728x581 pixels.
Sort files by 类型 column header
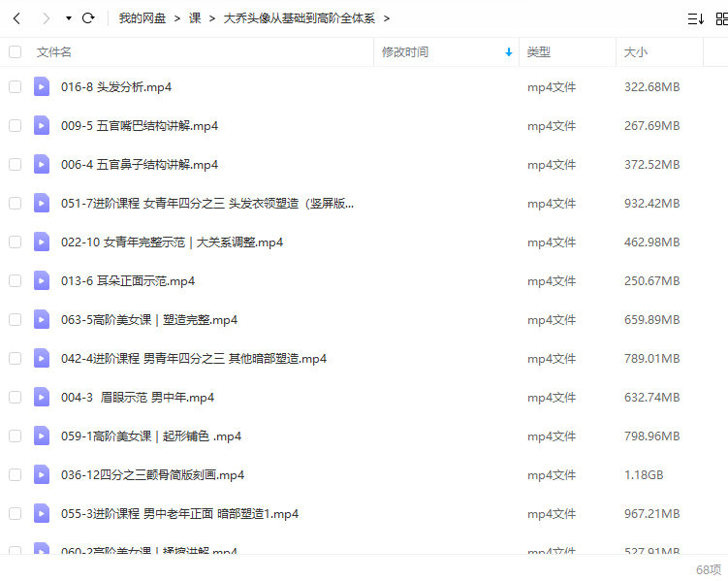pos(539,52)
